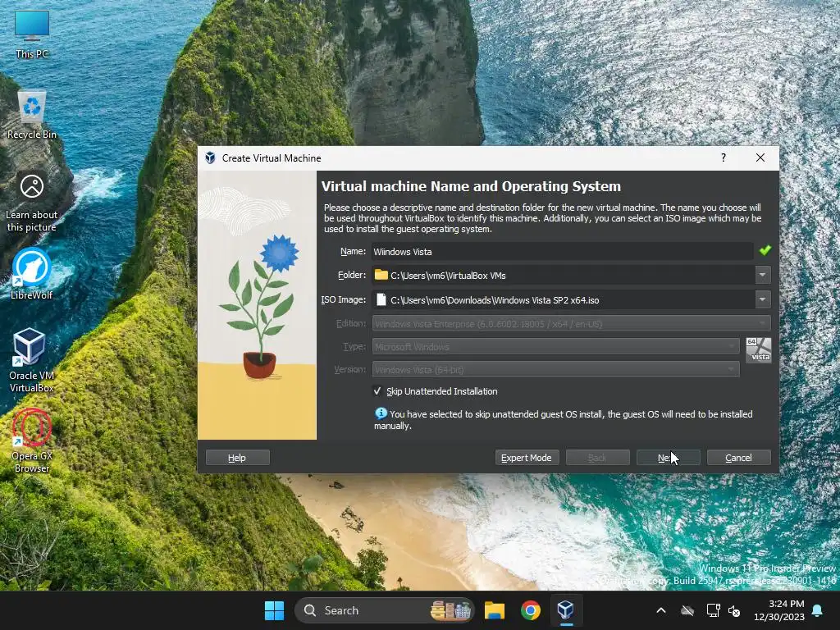Cancel virtual machine creation
Viewport: 840px width, 630px height.
(x=739, y=458)
